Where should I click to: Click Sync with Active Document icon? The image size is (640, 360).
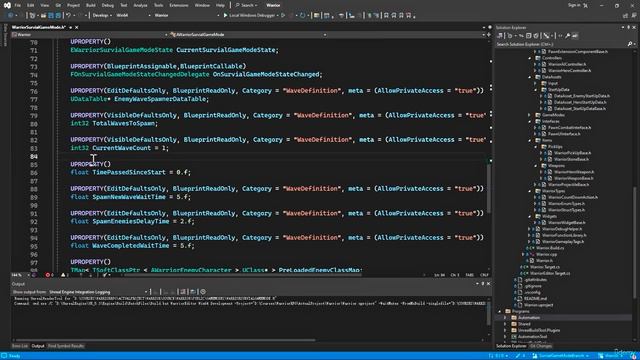point(521,36)
